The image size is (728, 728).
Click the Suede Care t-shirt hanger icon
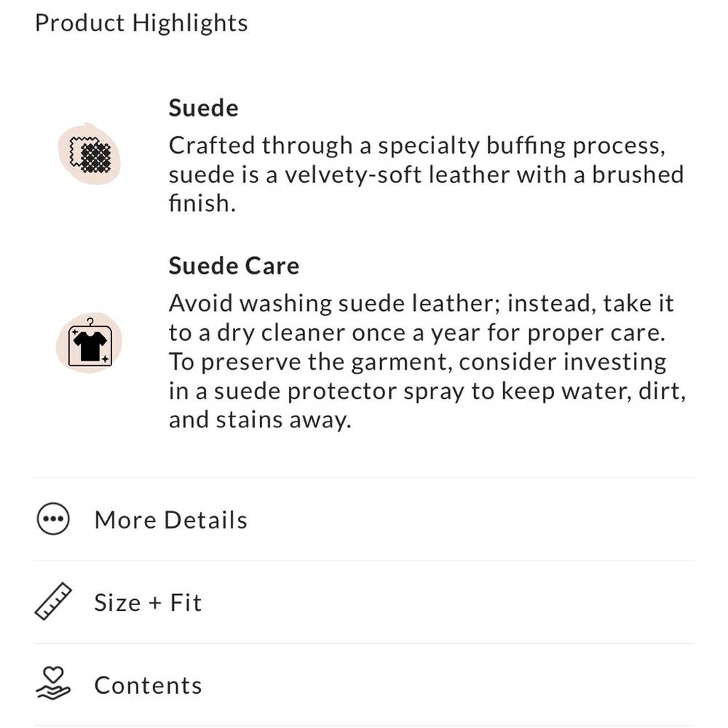(89, 343)
